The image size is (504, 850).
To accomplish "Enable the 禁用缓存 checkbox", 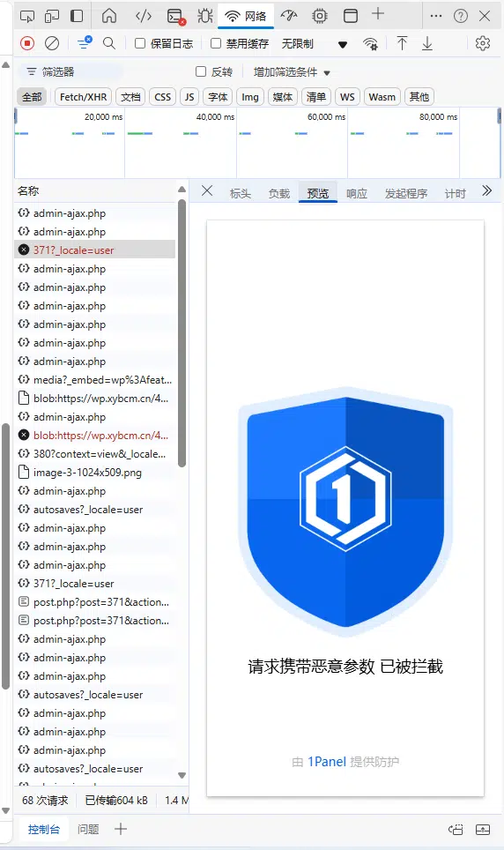I will pyautogui.click(x=216, y=43).
